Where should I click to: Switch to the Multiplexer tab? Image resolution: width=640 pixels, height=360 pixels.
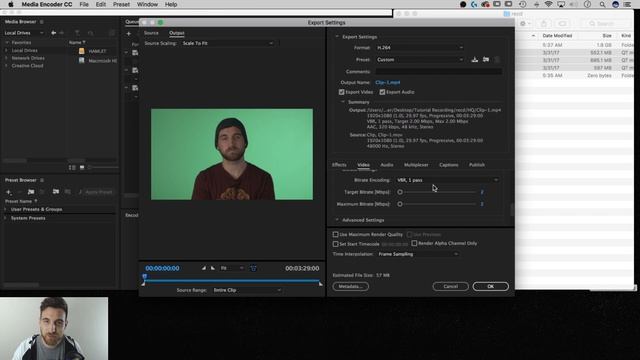click(416, 165)
